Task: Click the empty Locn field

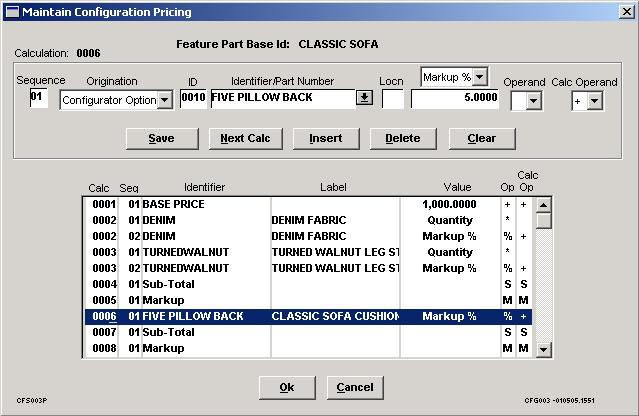Action: coord(392,99)
